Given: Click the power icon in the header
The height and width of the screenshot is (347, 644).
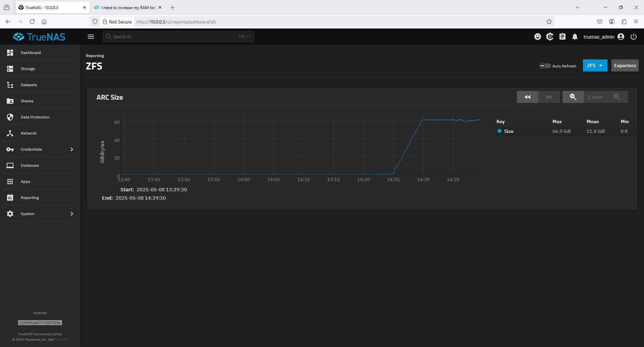Looking at the screenshot, I should click(x=634, y=37).
